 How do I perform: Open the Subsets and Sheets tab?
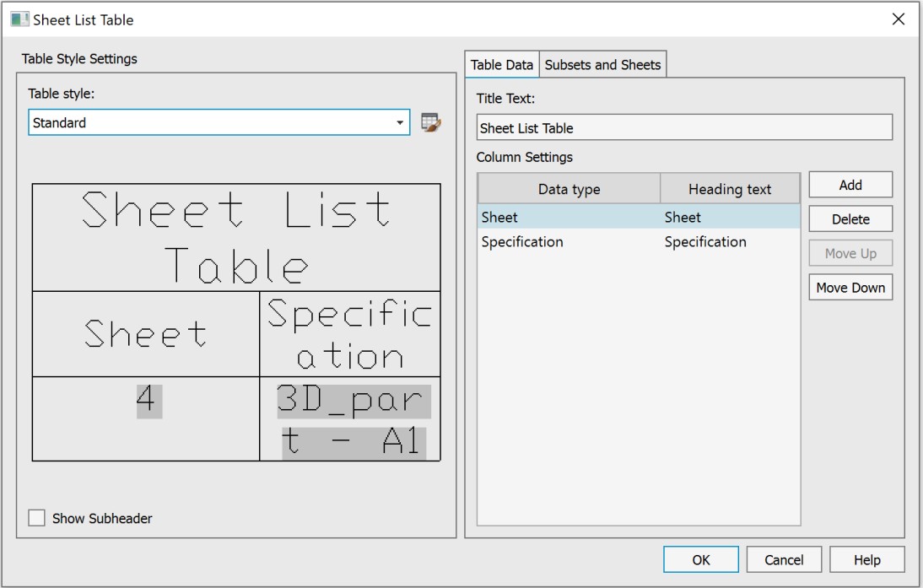tap(602, 65)
